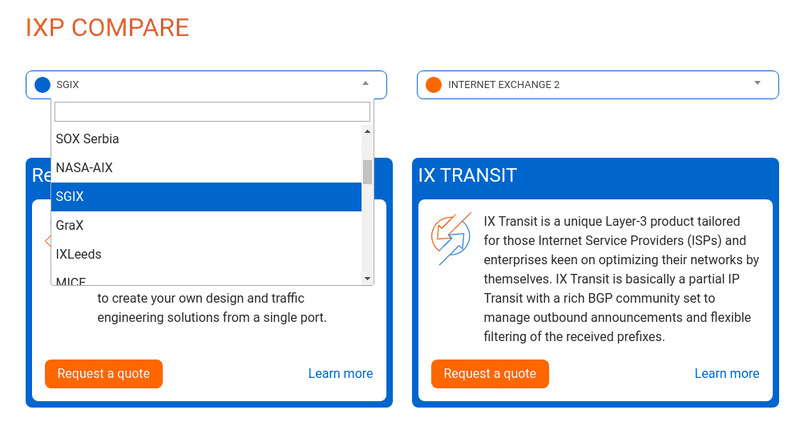Request a quote for IX Transit
Screen dimensions: 800x438
490,374
